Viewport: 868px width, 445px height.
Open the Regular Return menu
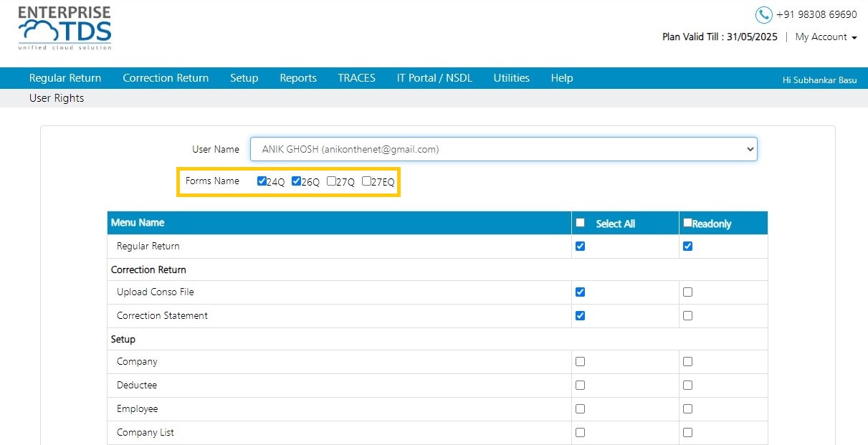65,78
